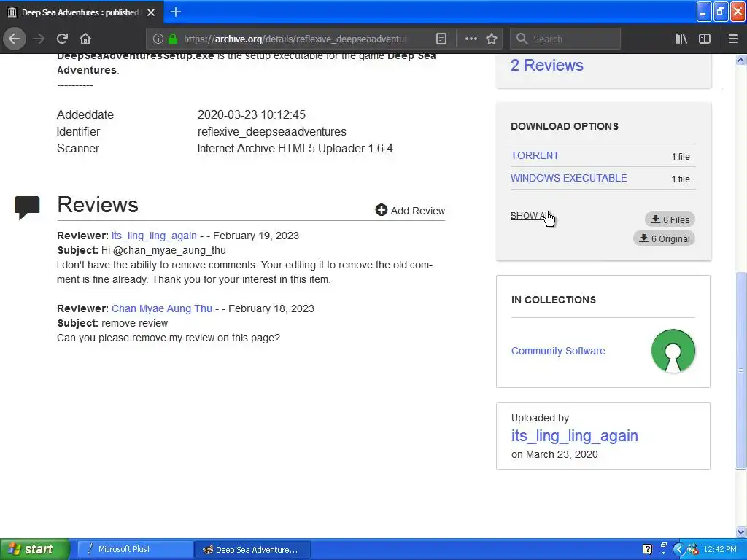Open the 2 Reviews link
This screenshot has width=747, height=560.
click(547, 65)
